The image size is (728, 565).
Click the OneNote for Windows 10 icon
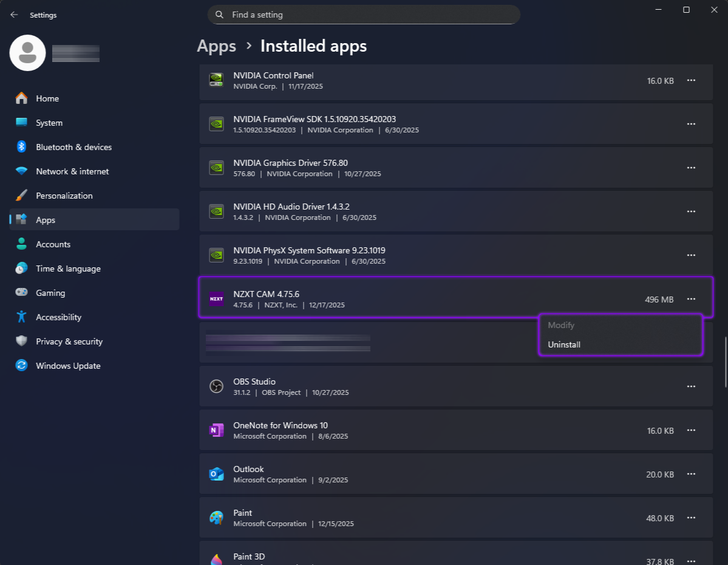tap(216, 430)
